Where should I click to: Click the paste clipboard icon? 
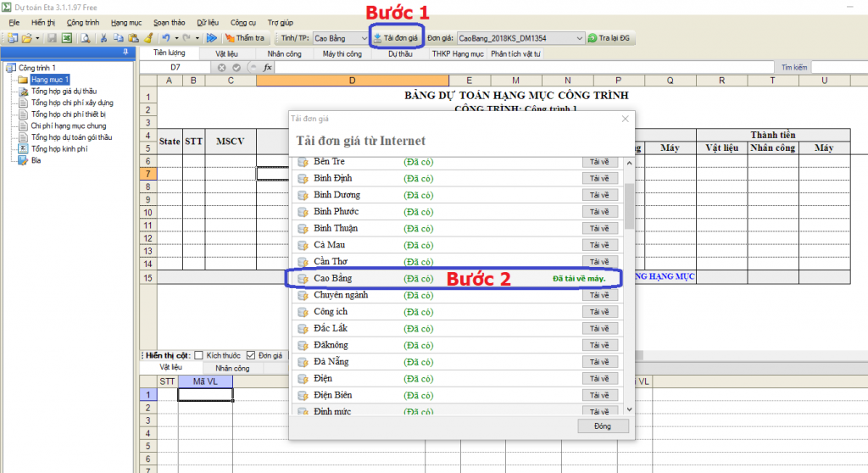(x=134, y=38)
